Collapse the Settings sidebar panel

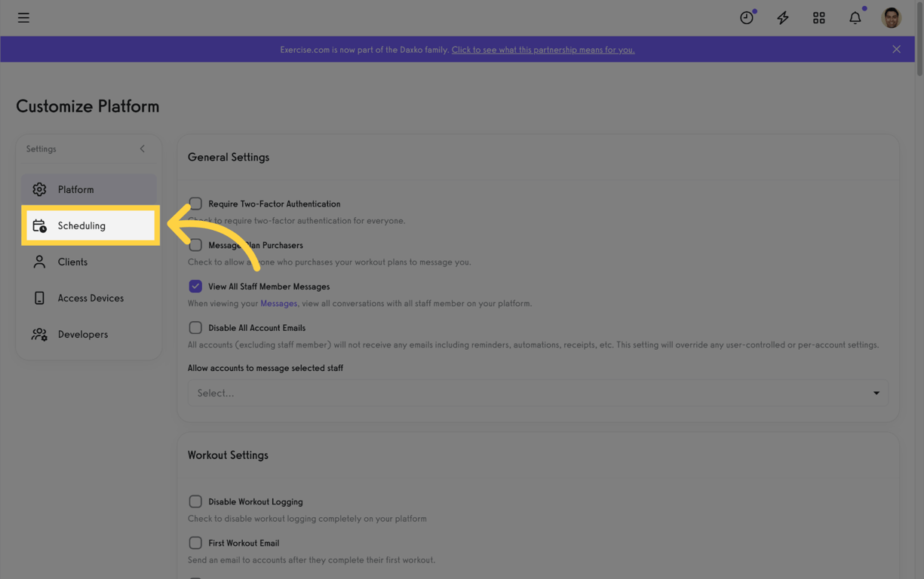142,149
